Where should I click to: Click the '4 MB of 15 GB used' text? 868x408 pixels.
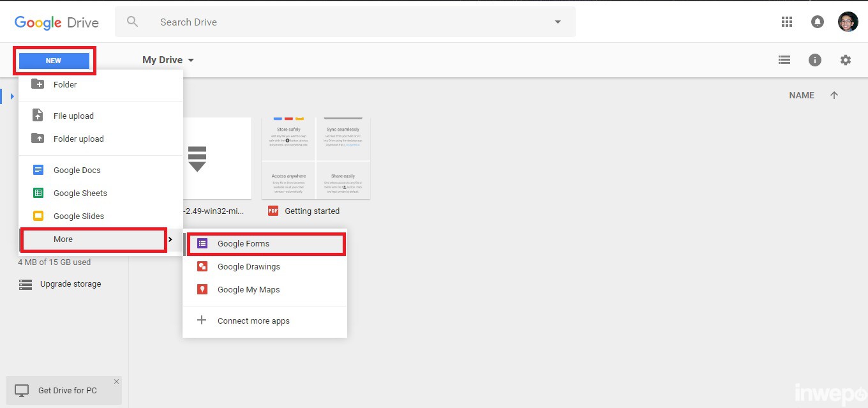[54, 262]
